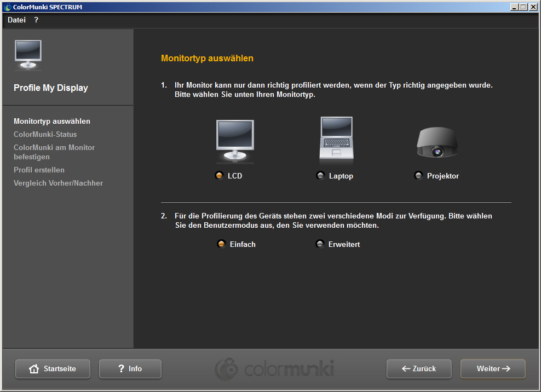The width and height of the screenshot is (541, 392).
Task: Click the orange Monitortyp auswählen heading
Action: click(x=207, y=58)
